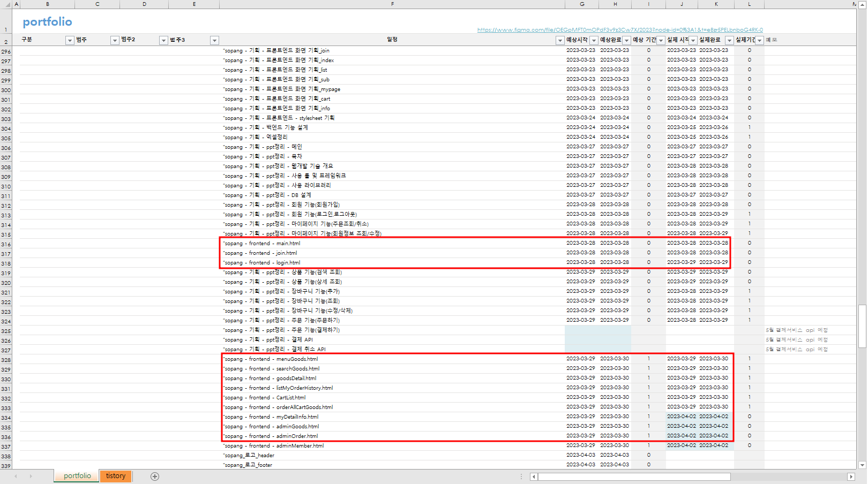The image size is (868, 484).
Task: Select column L header
Action: [x=749, y=4]
